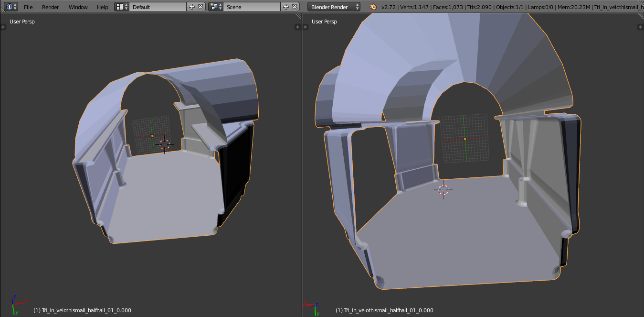Open the File menu
This screenshot has height=317, width=644.
click(x=28, y=7)
